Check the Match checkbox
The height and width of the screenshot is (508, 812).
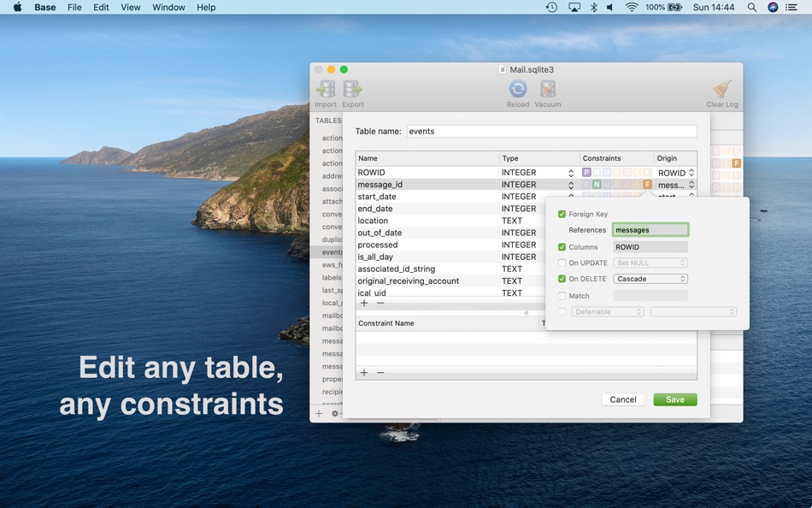click(x=562, y=296)
